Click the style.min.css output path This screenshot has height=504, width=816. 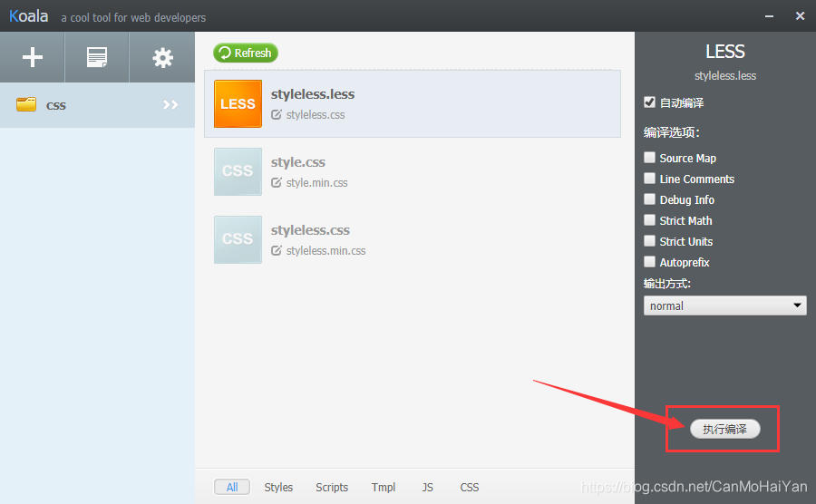click(317, 182)
